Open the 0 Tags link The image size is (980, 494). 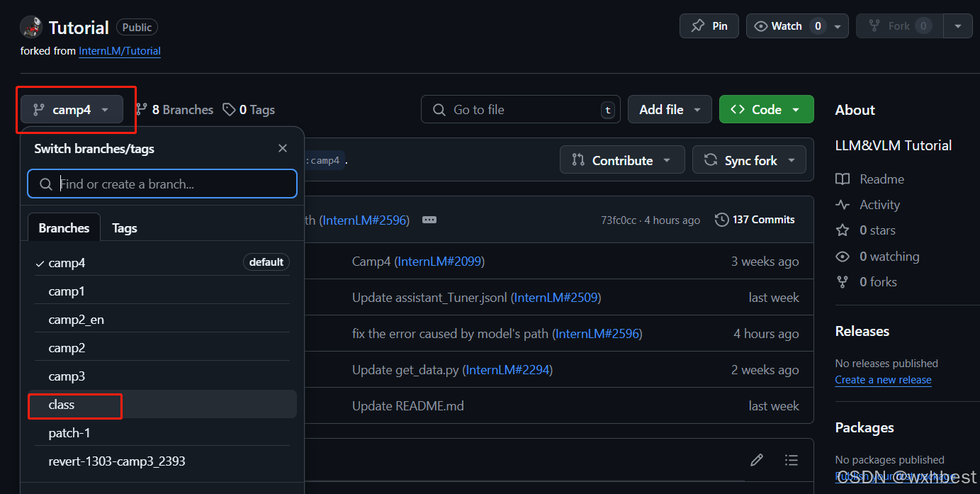(249, 110)
